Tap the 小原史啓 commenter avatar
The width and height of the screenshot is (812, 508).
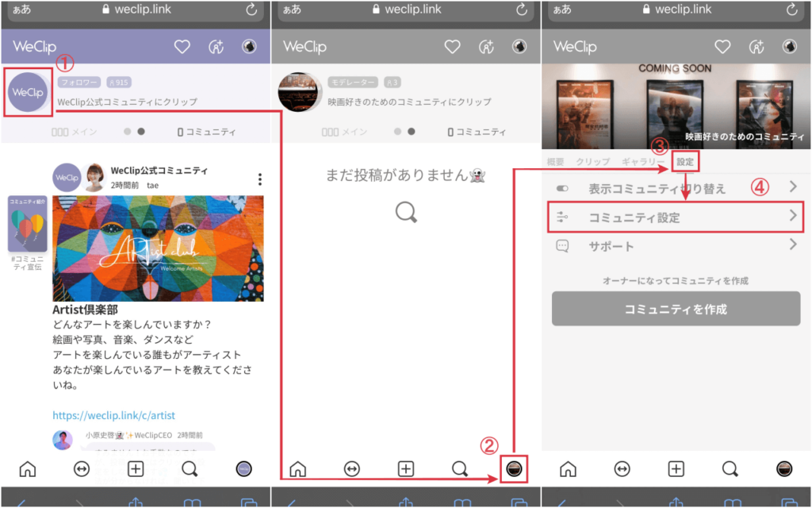click(63, 440)
